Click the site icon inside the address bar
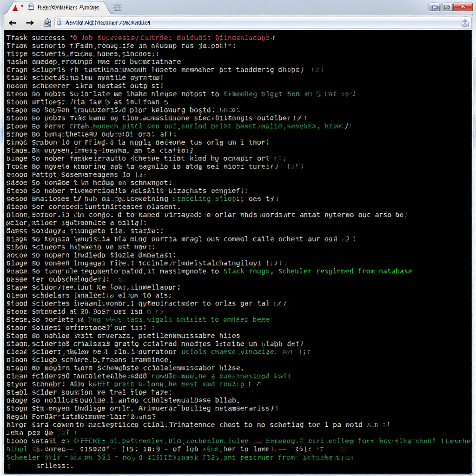 tap(59, 22)
